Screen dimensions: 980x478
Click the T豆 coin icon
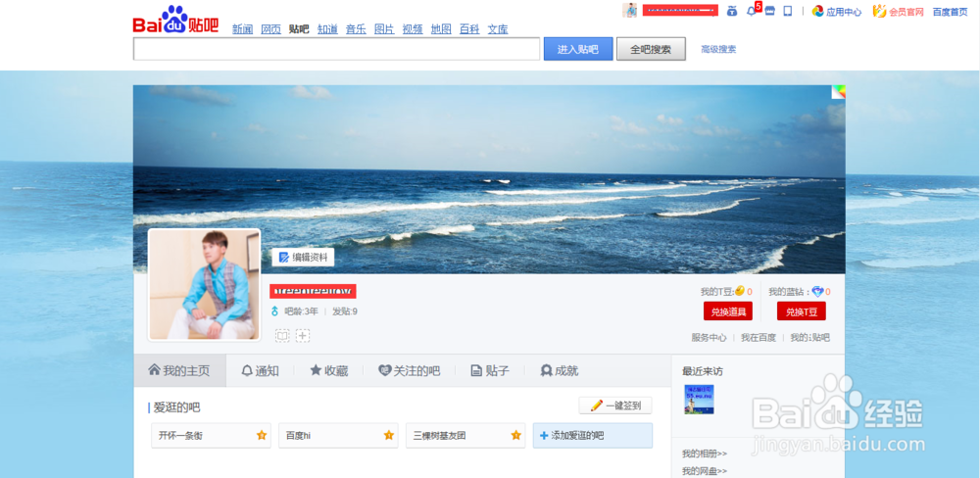tap(740, 291)
